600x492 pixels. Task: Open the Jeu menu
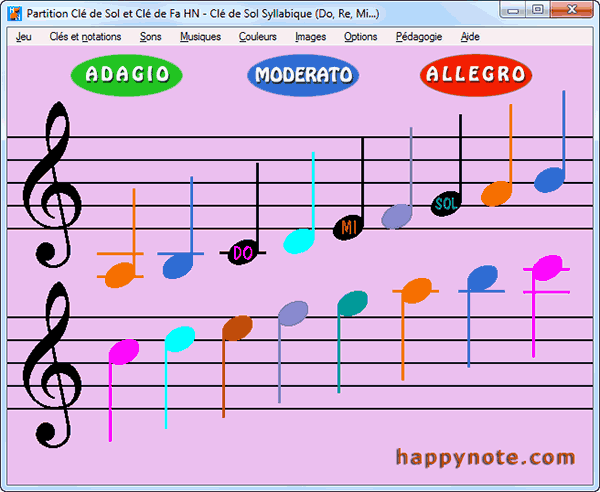(24, 37)
